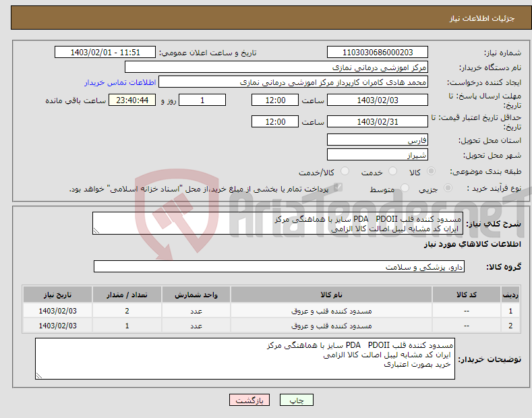Screen dimensions: 532x418
Task: Click response deadline time 12:00 field
Action: click(x=275, y=100)
